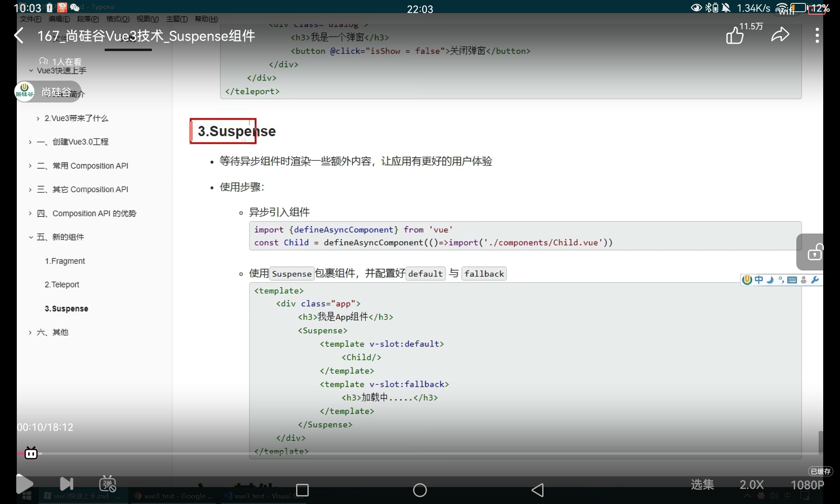Screen dimensions: 840x504
Task: Toggle danmaku bullet comments off
Action: pyautogui.click(x=107, y=484)
